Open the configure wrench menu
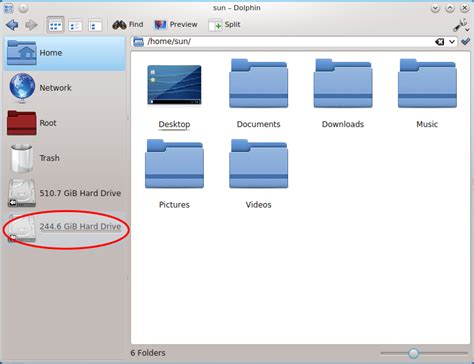 point(461,25)
